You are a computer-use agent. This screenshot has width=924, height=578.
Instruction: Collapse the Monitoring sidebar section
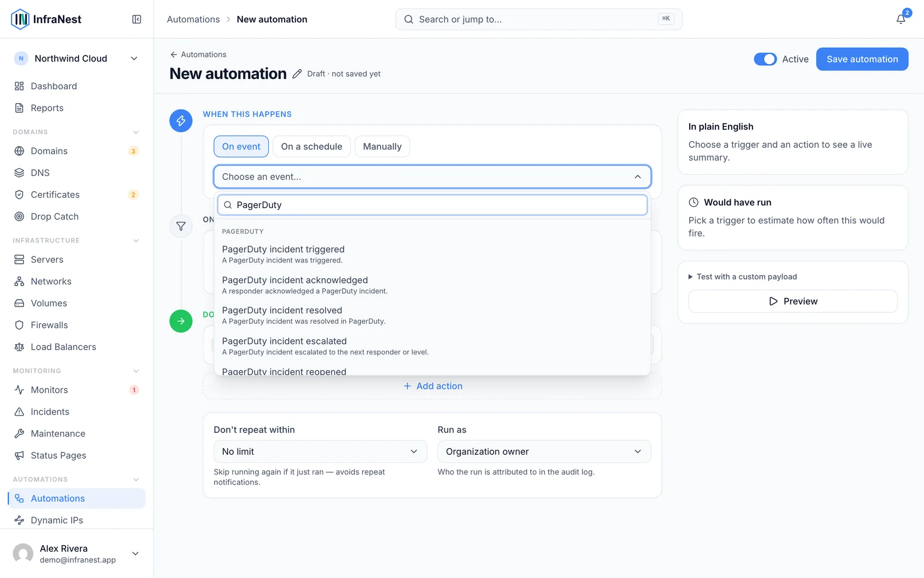(136, 371)
